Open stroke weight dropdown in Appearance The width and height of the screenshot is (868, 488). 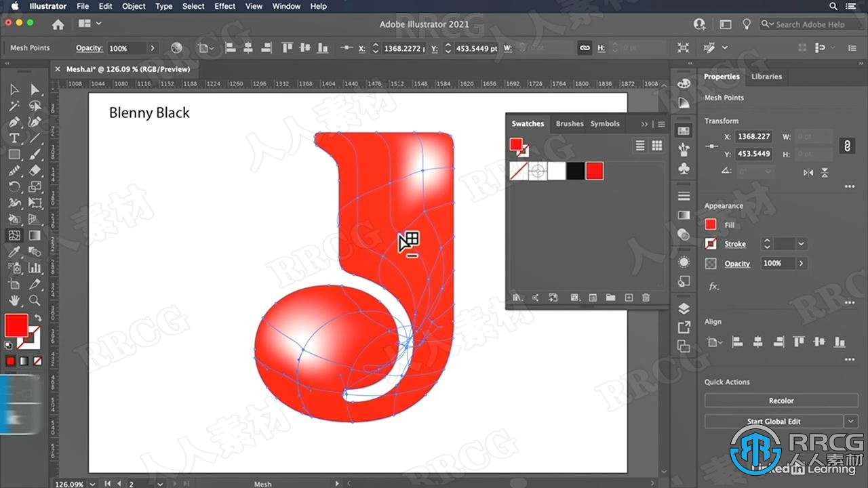tap(802, 244)
